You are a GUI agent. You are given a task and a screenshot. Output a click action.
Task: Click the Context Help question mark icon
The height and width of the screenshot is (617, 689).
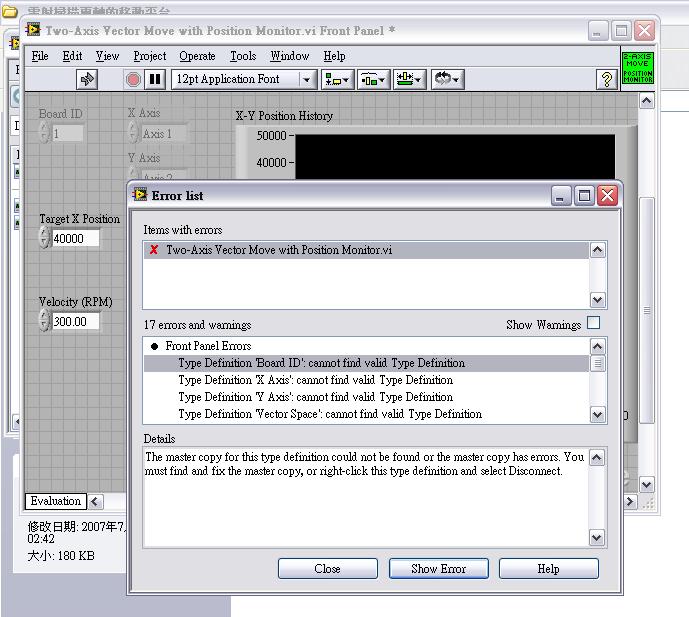[x=606, y=80]
